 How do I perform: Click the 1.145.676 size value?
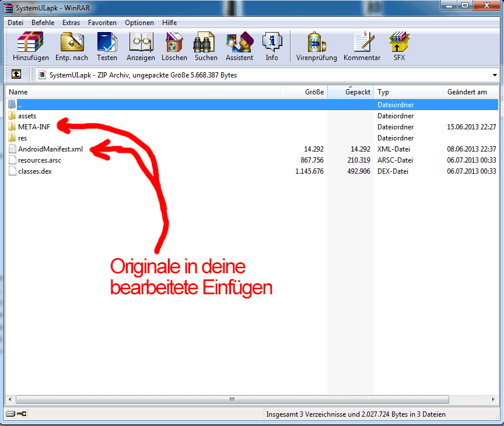click(309, 171)
